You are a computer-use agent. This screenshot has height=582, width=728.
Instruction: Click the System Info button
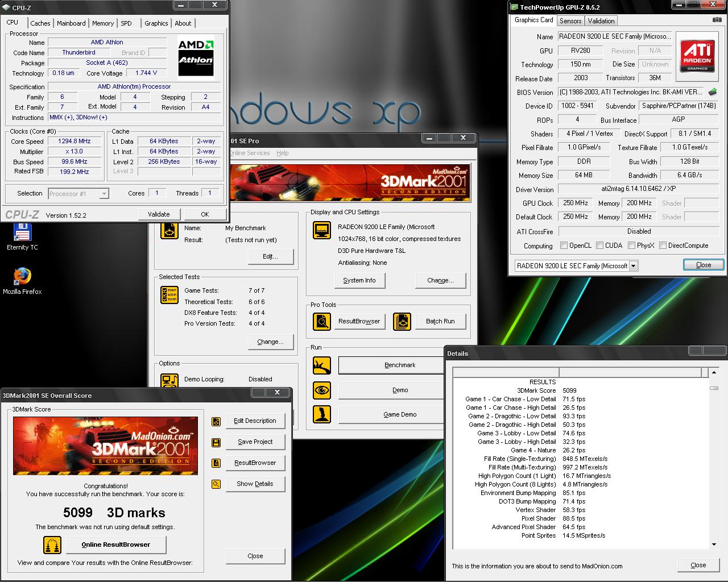pos(359,280)
